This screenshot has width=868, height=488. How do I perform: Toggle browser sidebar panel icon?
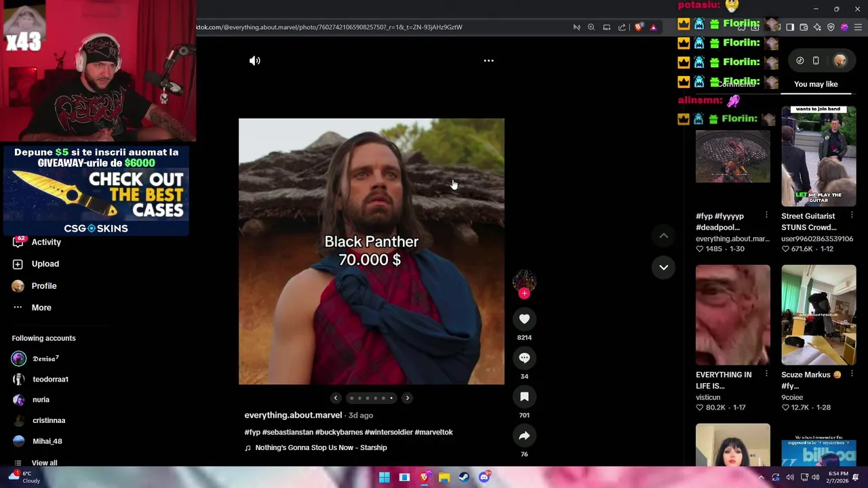click(x=790, y=27)
